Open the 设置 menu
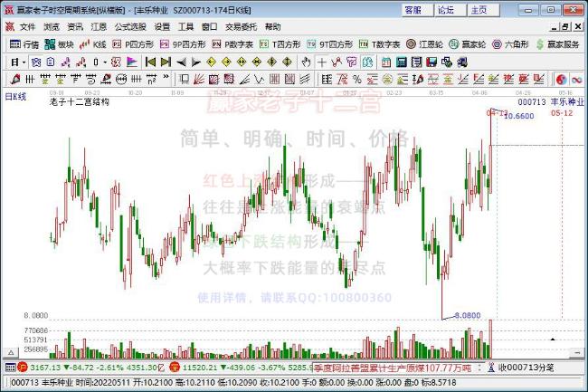 (x=162, y=26)
